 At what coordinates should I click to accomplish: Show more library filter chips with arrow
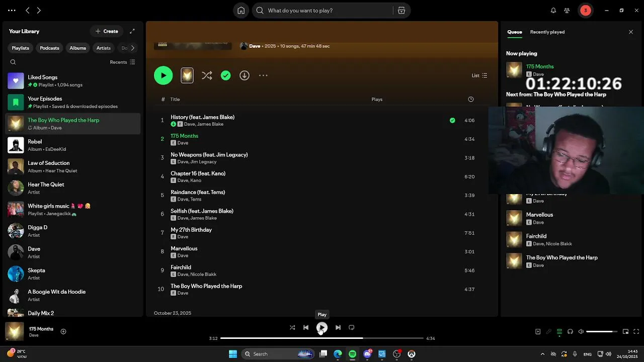click(x=133, y=48)
